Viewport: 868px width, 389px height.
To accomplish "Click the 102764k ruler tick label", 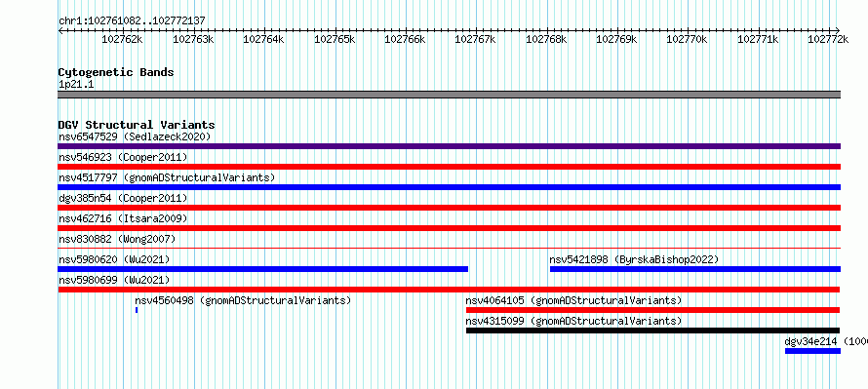I will (263, 39).
